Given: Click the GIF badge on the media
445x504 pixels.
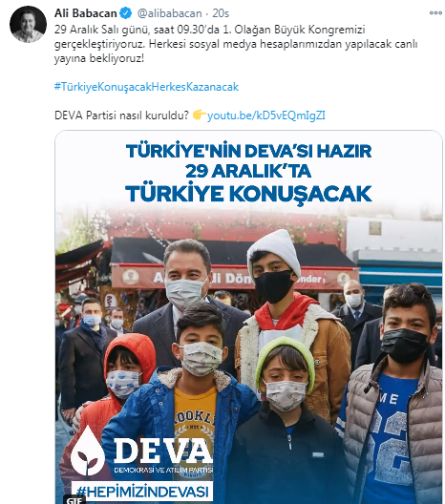Looking at the screenshot, I should click(75, 500).
